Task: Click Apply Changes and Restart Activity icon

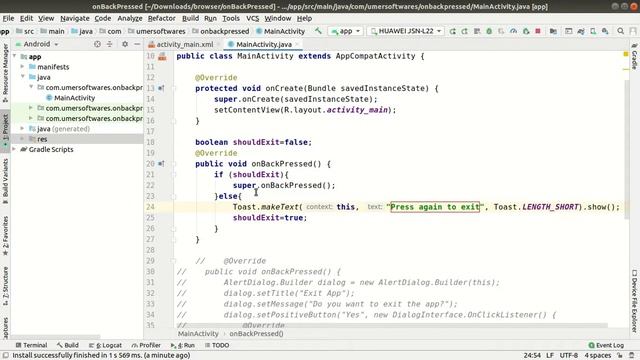Action: [x=464, y=31]
